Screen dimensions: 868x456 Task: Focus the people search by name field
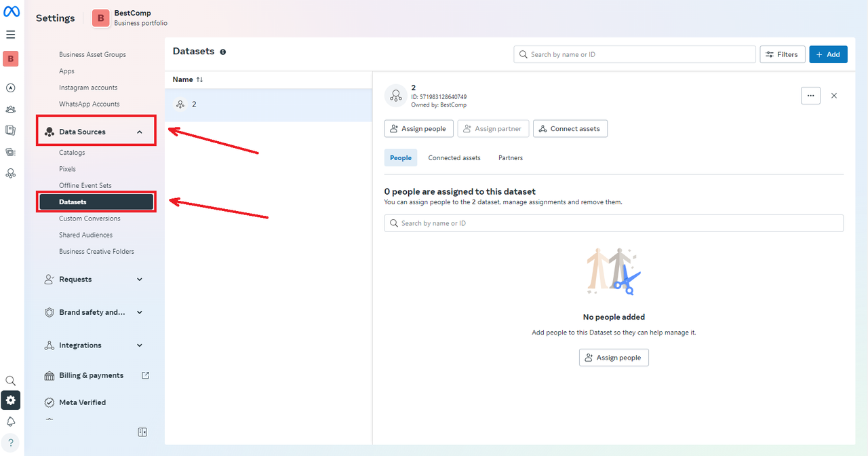(614, 223)
